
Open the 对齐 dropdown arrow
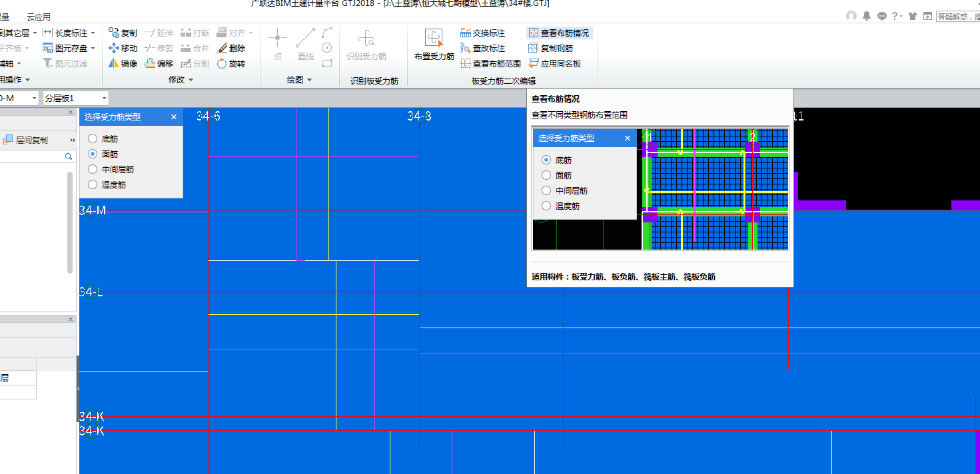[x=251, y=33]
